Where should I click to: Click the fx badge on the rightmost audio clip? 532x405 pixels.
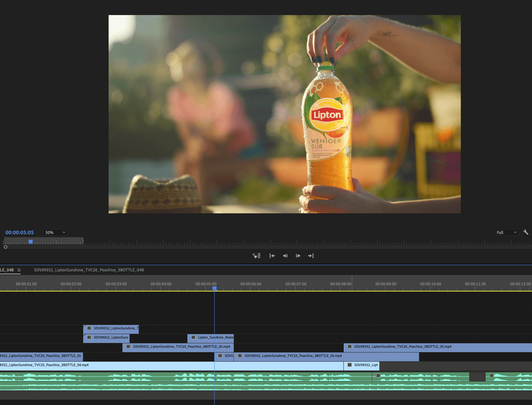[492, 376]
